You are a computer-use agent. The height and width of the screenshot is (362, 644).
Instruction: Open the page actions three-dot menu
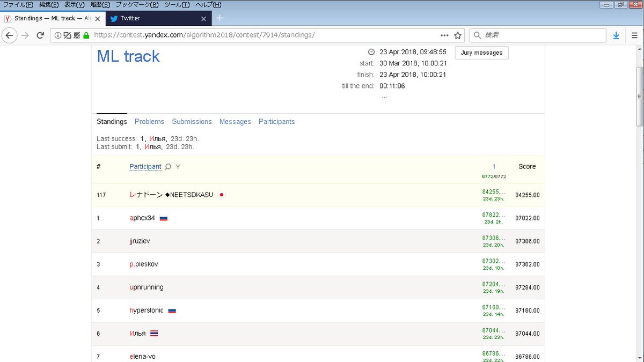click(444, 35)
